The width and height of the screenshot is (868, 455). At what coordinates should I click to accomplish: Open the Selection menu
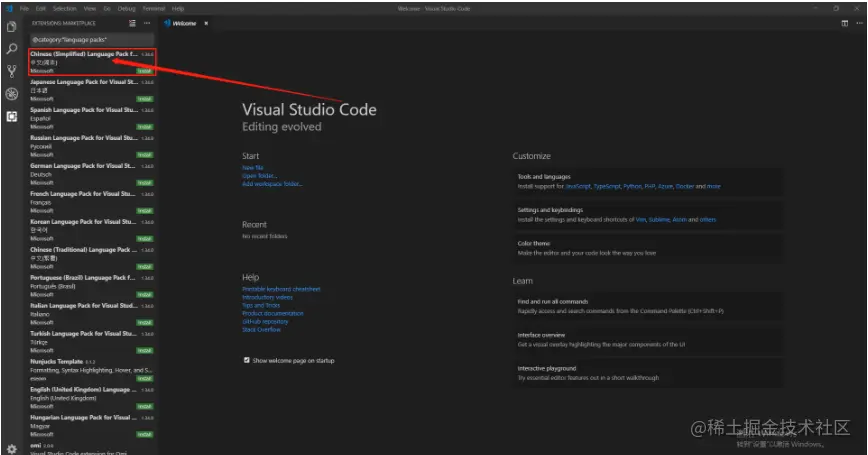(x=65, y=8)
